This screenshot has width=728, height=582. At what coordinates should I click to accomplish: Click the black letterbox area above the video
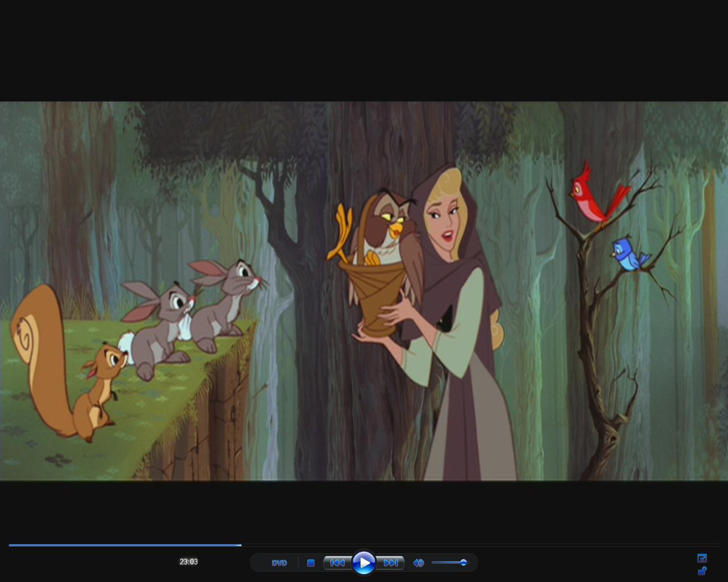(364, 51)
